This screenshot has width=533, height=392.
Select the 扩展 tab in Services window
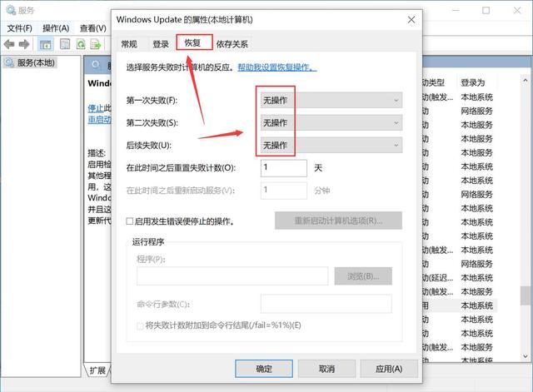pos(97,370)
